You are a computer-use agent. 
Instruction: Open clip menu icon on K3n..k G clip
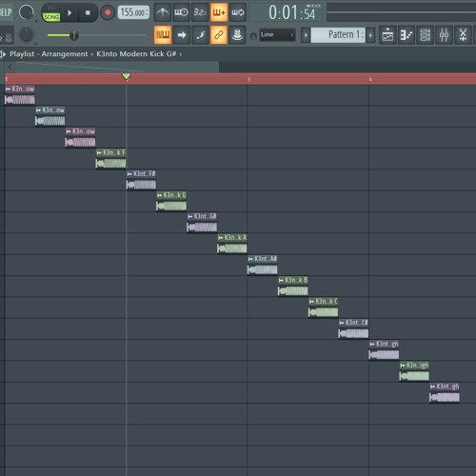[x=160, y=195]
